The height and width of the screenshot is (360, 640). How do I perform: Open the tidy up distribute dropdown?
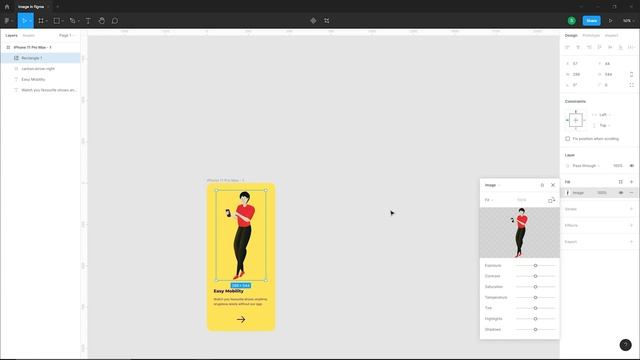coord(631,47)
